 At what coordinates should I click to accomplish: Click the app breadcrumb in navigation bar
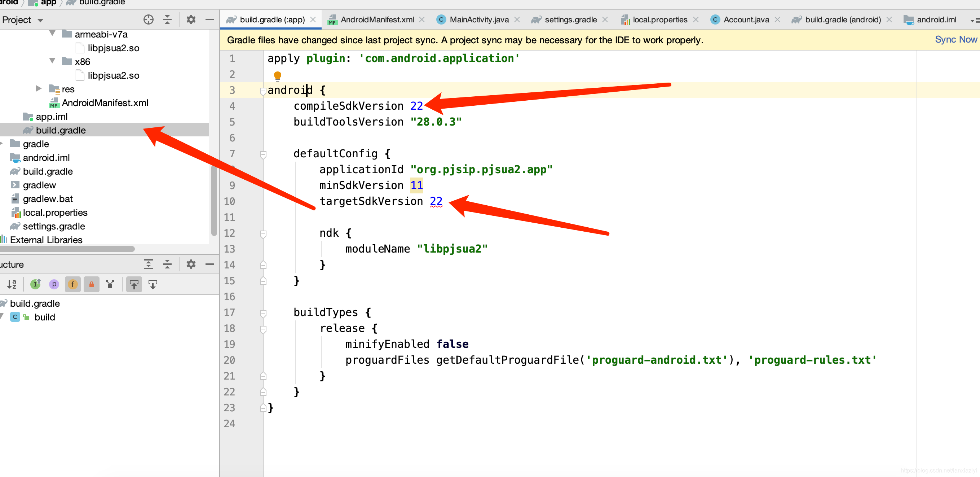click(43, 3)
